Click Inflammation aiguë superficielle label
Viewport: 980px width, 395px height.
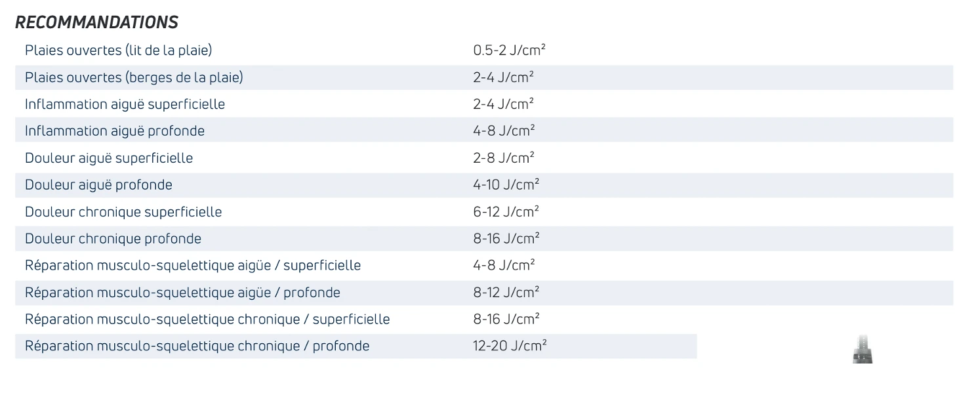tap(125, 104)
